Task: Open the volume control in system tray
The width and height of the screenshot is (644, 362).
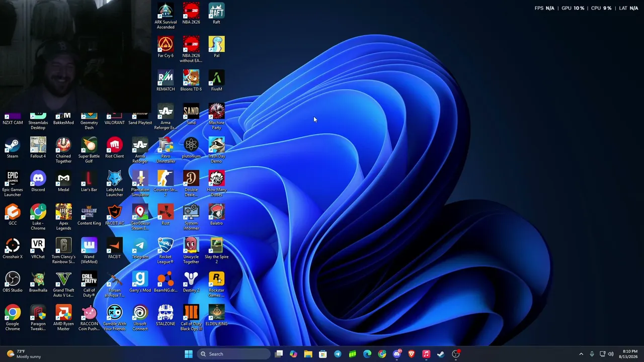Action: pos(611,354)
